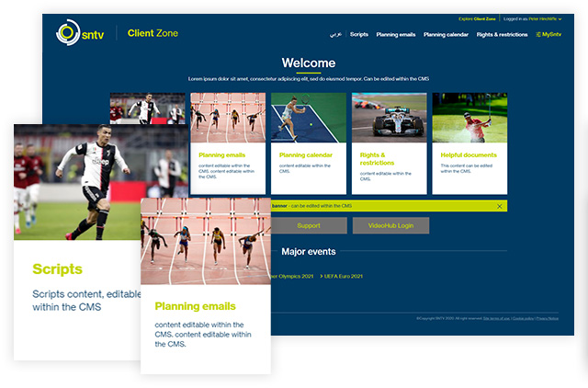Open Rights & restrictions nav link
This screenshot has height=388, width=588.
[503, 34]
